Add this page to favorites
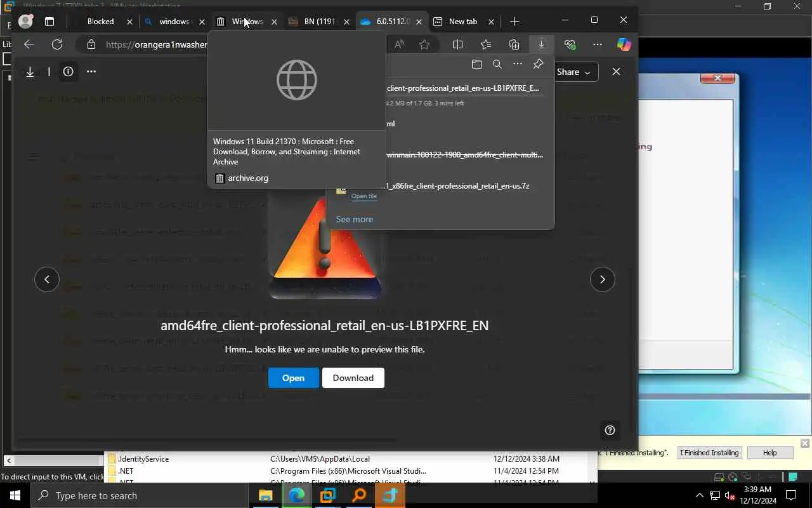Viewport: 812px width, 508px height. (424, 44)
